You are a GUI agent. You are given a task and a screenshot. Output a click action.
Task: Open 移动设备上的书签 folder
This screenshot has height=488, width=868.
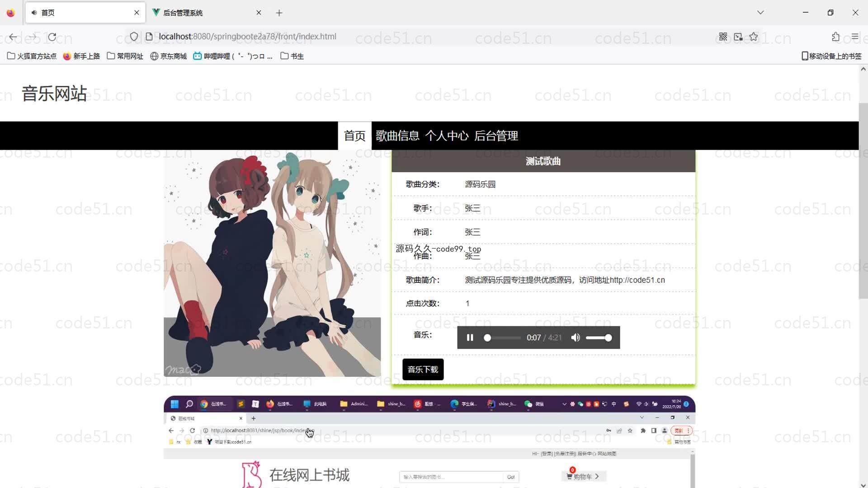pyautogui.click(x=831, y=56)
